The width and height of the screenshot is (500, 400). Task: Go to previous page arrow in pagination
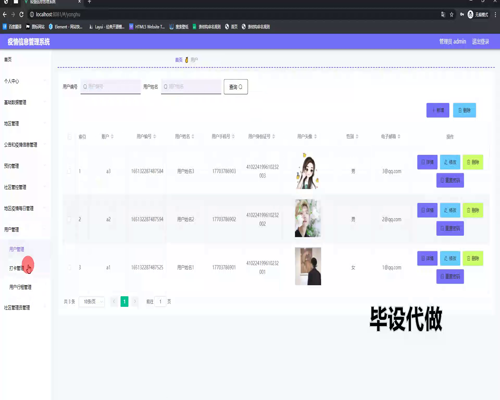[114, 301]
